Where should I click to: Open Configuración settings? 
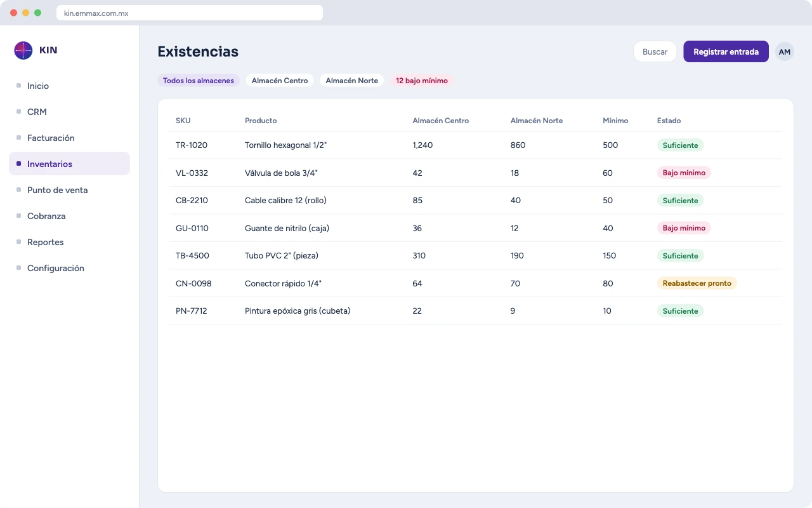click(69, 268)
